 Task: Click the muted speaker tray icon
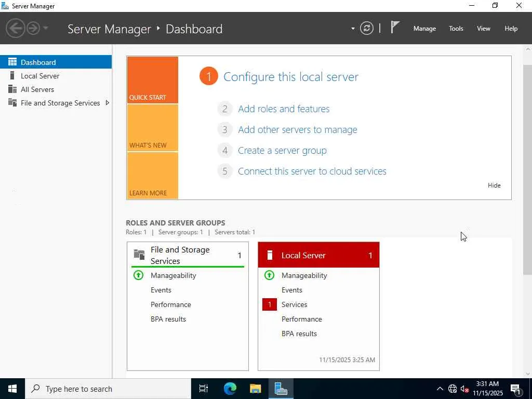pyautogui.click(x=464, y=389)
